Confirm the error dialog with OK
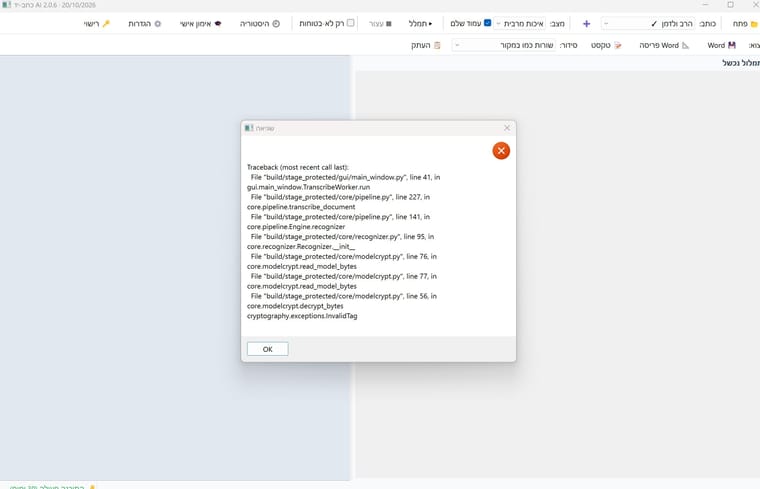Viewport: 760px width, 489px height. click(x=268, y=349)
